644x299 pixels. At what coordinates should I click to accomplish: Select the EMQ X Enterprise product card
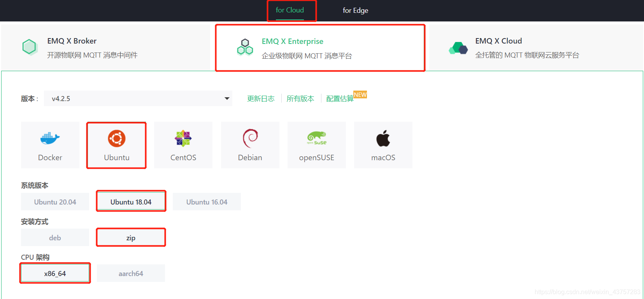click(320, 48)
